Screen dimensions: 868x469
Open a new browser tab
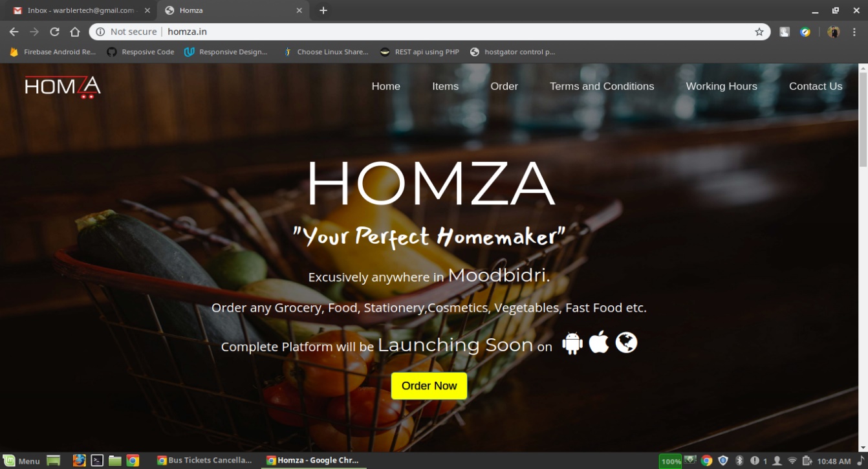click(x=323, y=10)
